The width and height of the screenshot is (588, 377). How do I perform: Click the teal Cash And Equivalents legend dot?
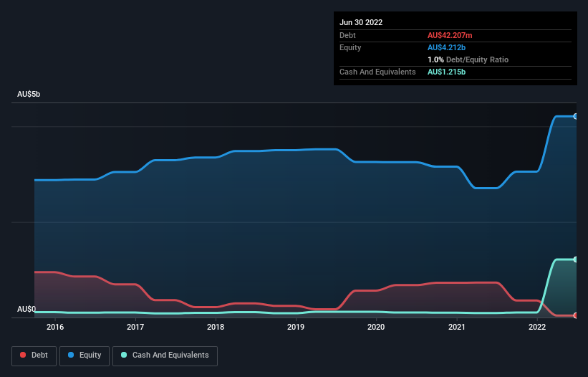coord(124,355)
